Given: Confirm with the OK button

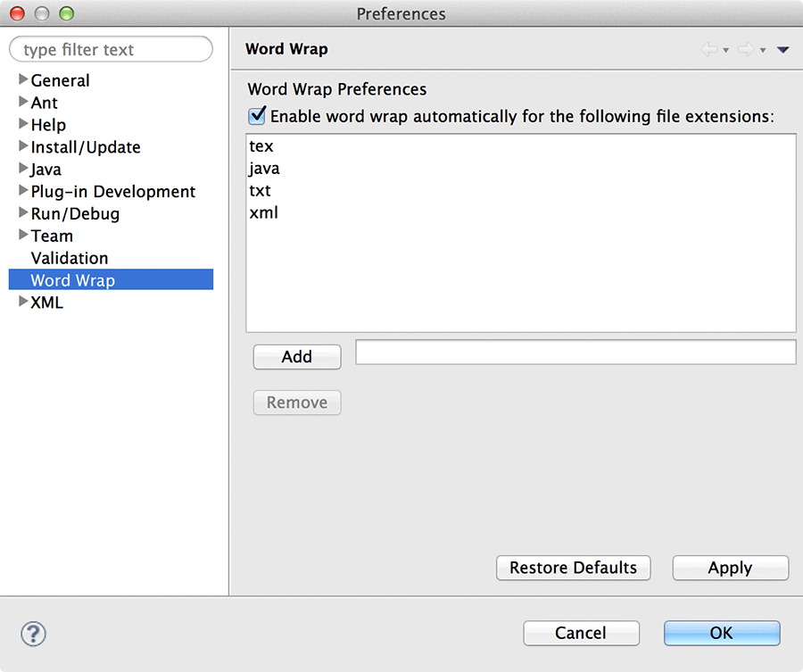Looking at the screenshot, I should point(722,633).
